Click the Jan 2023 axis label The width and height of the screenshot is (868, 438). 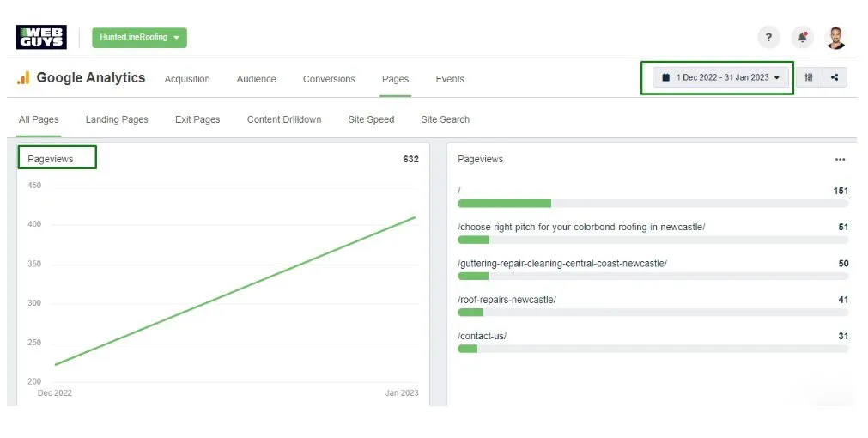tap(402, 393)
